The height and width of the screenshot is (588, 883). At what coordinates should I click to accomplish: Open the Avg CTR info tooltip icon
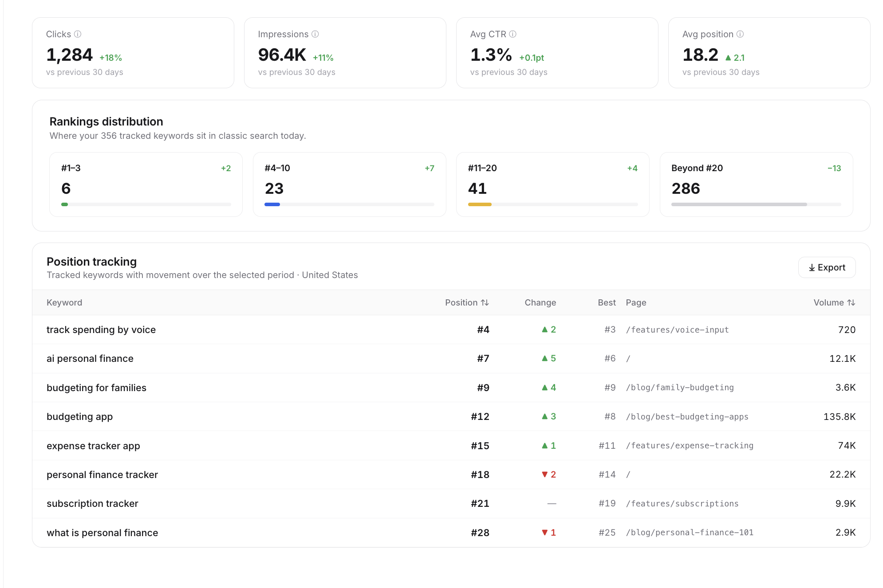point(513,34)
